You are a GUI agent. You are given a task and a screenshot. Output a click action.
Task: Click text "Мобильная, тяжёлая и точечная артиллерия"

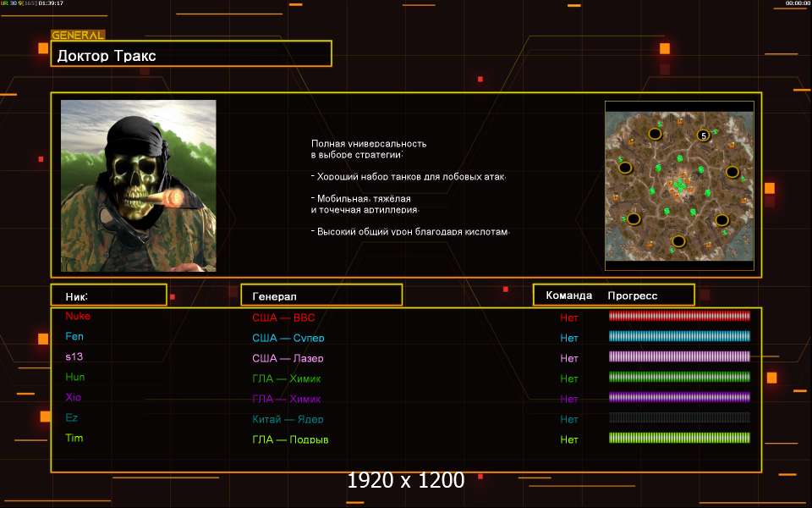pos(365,204)
